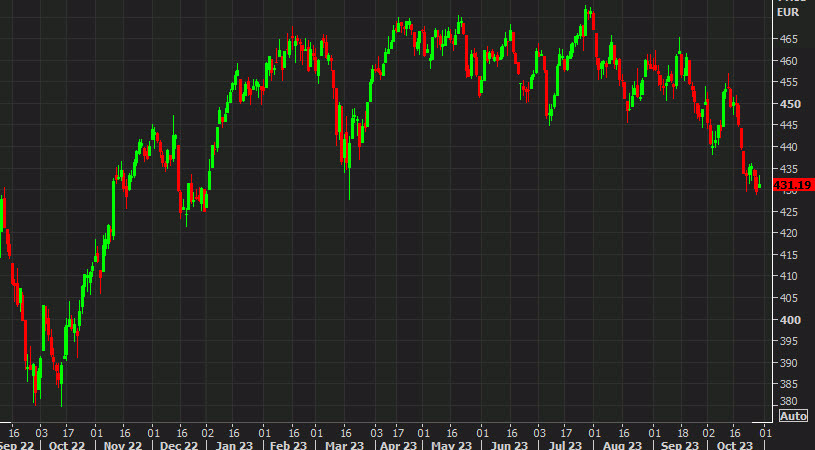Image resolution: width=815 pixels, height=450 pixels.
Task: Click the Aug 23 month label
Action: click(x=622, y=445)
